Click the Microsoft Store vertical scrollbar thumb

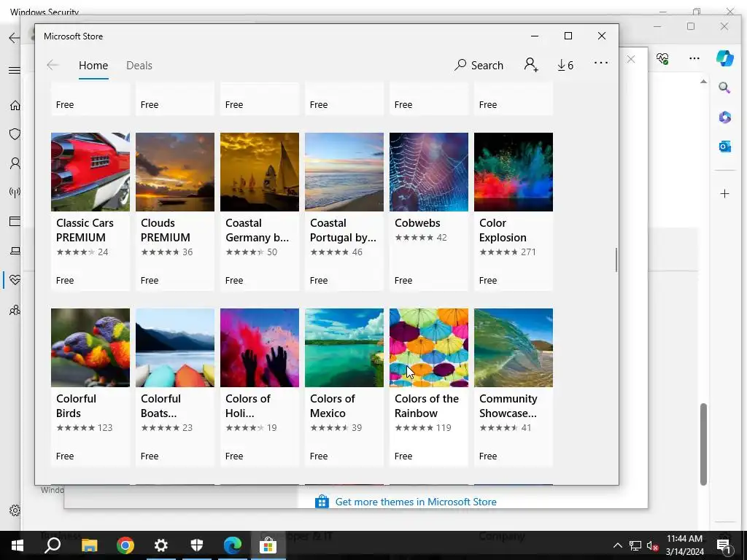pyautogui.click(x=616, y=260)
